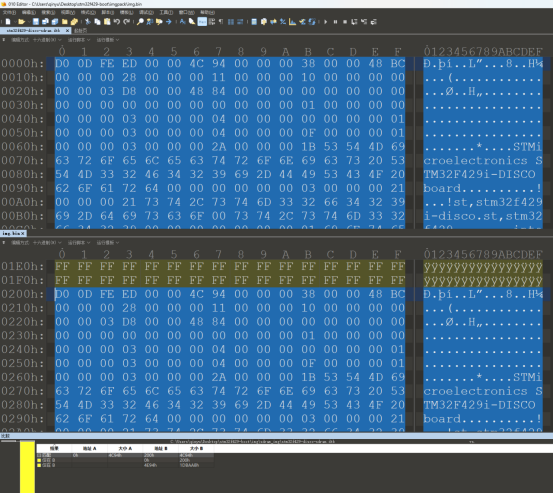Open the 编辑(E) menu
The width and height of the screenshot is (553, 493).
pos(29,12)
